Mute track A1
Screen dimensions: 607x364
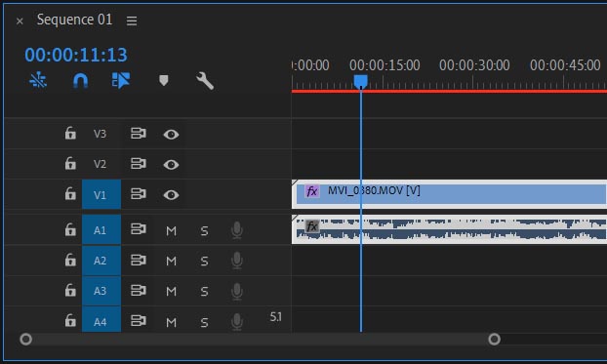[x=171, y=231]
